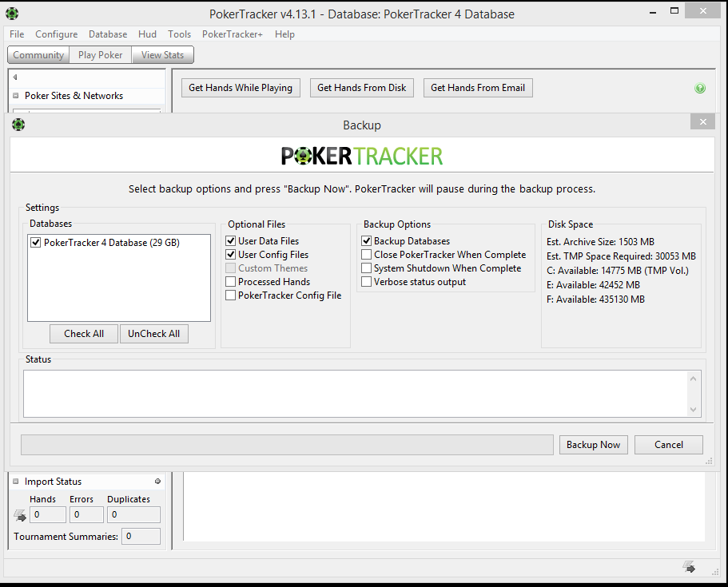Image resolution: width=728 pixels, height=587 pixels.
Task: Click the Status box scroll up arrow
Action: click(x=693, y=379)
